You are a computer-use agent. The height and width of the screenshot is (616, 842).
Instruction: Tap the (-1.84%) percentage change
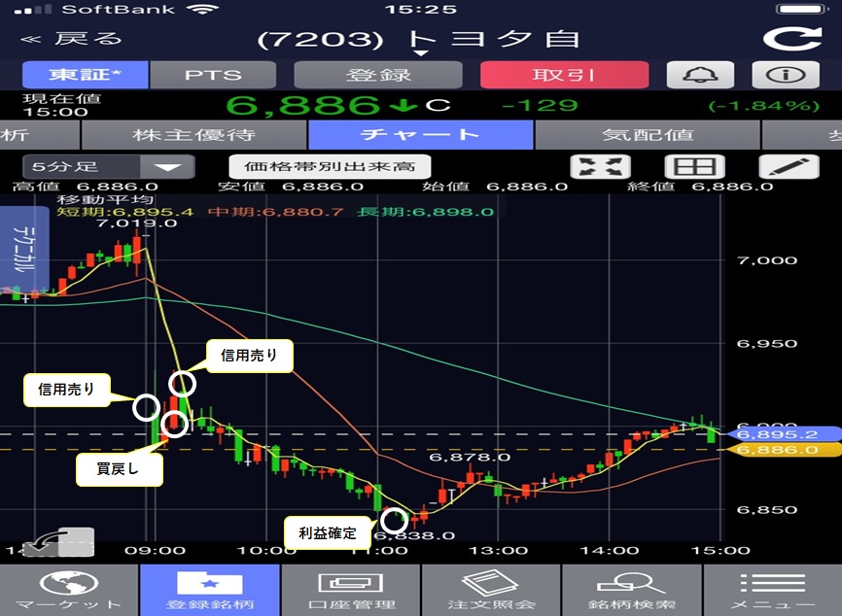[x=764, y=106]
